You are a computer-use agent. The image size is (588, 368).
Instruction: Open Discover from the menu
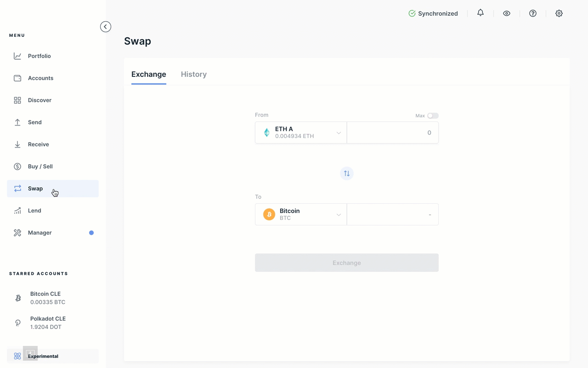(x=53, y=100)
